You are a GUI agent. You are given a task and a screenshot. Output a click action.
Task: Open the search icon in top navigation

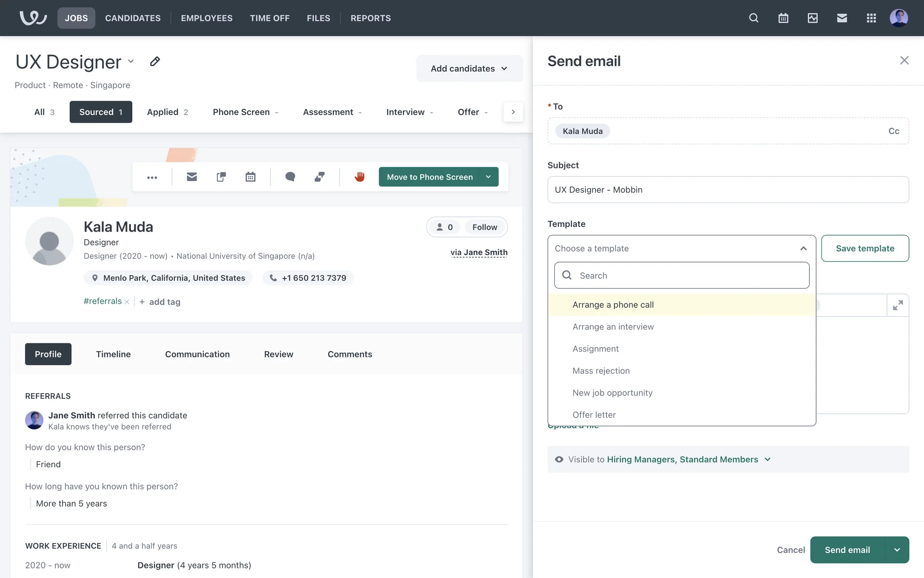coord(754,18)
